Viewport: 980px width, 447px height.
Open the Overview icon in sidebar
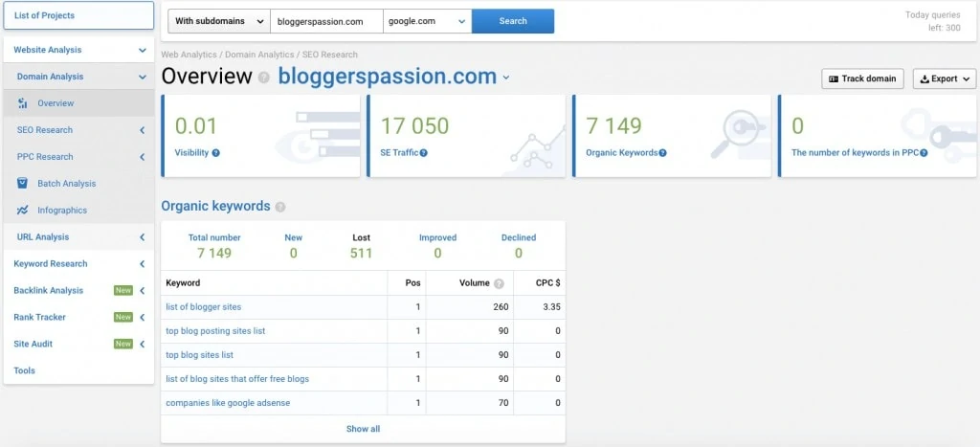(x=23, y=103)
